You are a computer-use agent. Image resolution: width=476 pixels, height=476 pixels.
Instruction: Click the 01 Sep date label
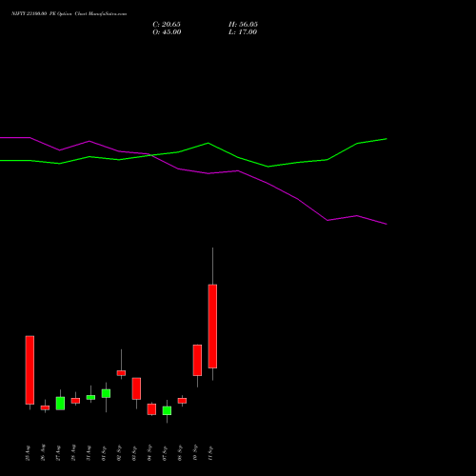104,453
